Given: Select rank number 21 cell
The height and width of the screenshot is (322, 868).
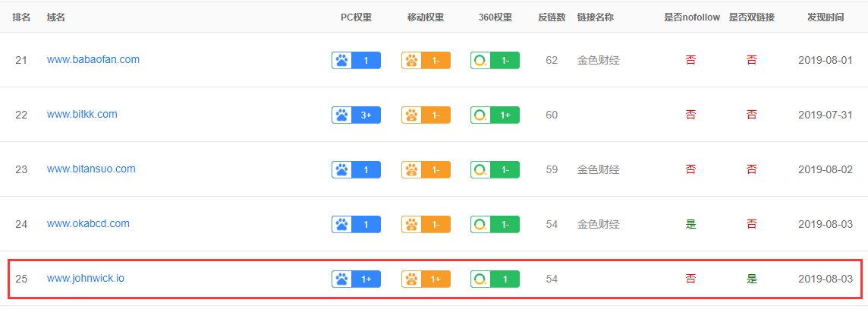Looking at the screenshot, I should coord(21,61).
